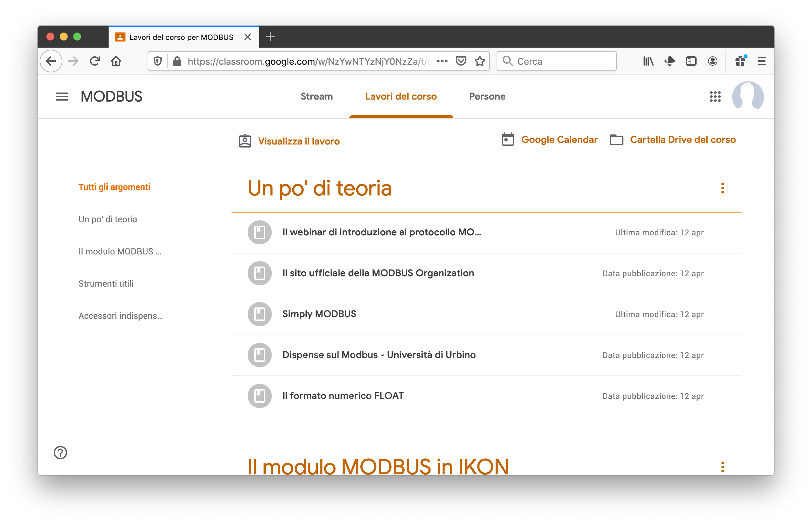Screen dimensions: 812x525
Task: Save page to Pocket
Action: [461, 61]
